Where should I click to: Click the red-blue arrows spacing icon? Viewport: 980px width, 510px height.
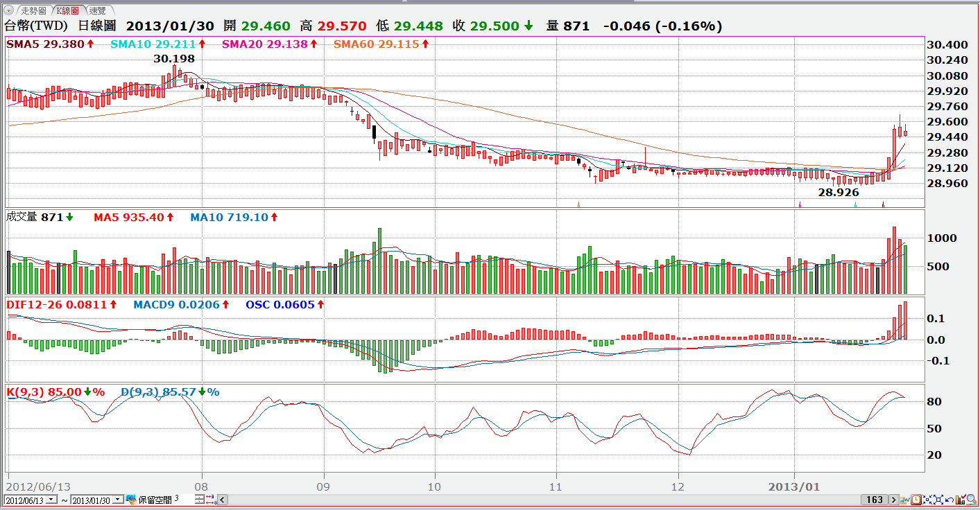[210, 500]
